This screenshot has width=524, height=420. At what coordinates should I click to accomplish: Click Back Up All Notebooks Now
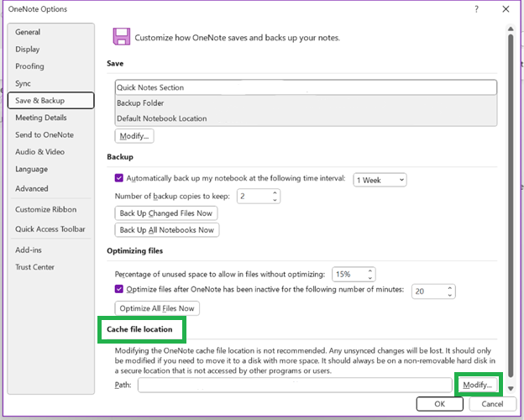(x=167, y=230)
